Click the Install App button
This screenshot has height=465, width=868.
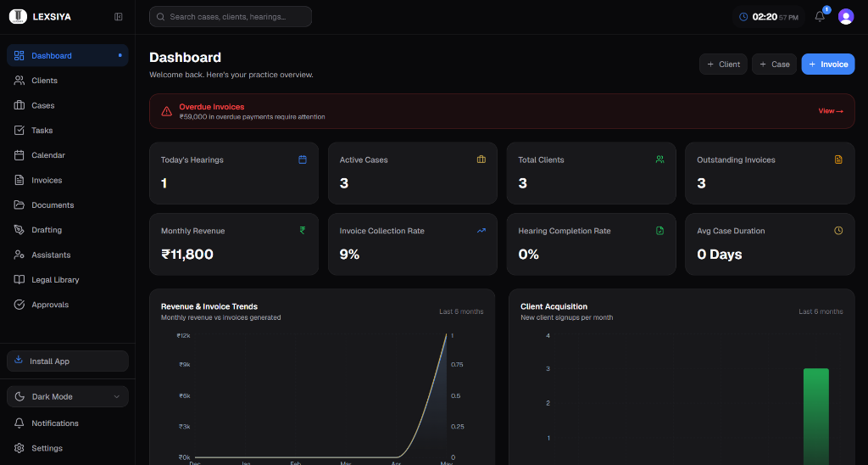pos(68,361)
